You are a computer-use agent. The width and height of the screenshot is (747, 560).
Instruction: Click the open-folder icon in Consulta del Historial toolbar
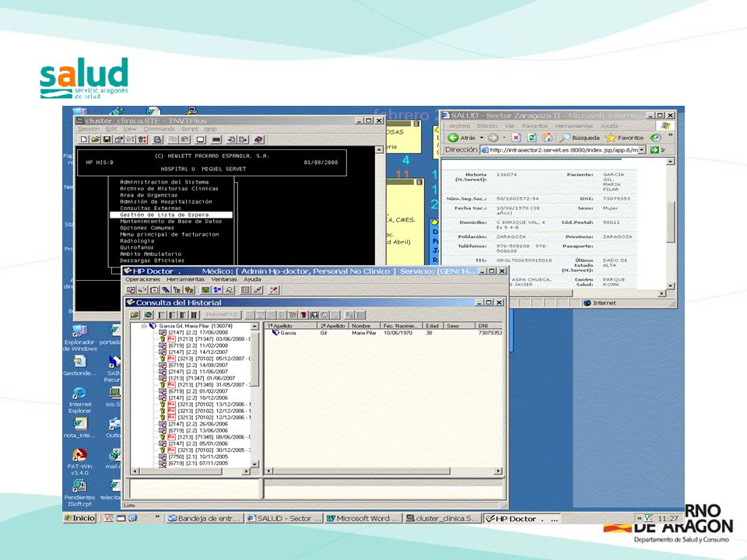pos(135,315)
